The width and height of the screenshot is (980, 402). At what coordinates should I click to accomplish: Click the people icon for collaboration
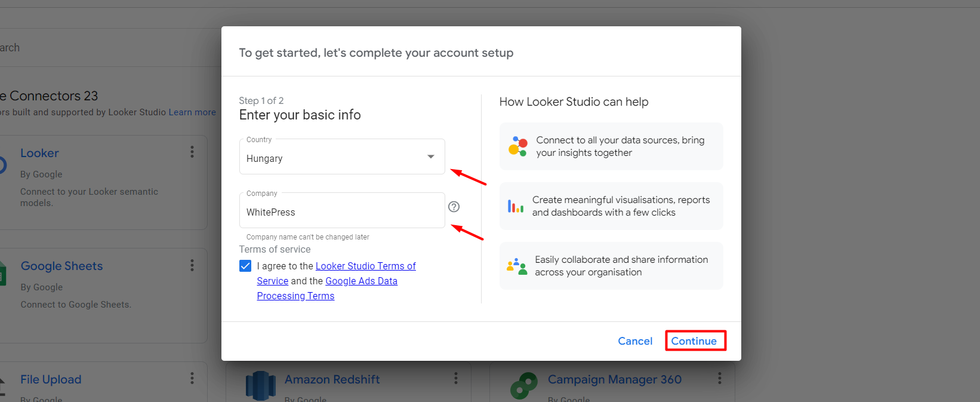click(x=517, y=266)
